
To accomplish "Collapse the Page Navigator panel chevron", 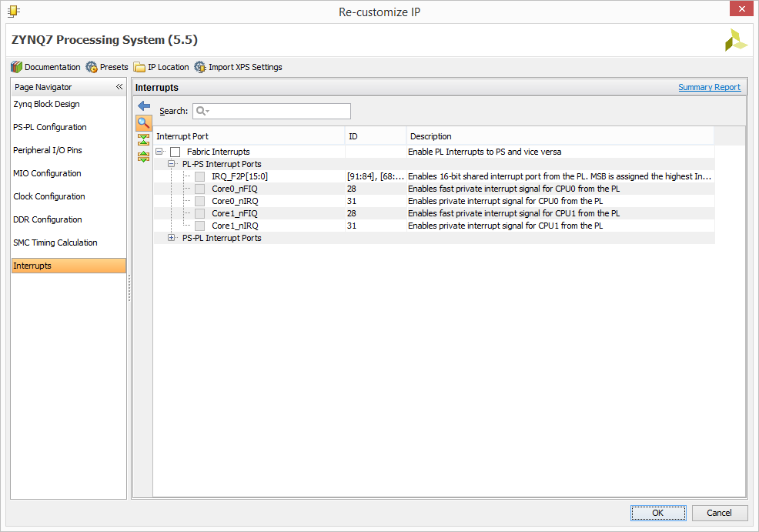I will 119,87.
